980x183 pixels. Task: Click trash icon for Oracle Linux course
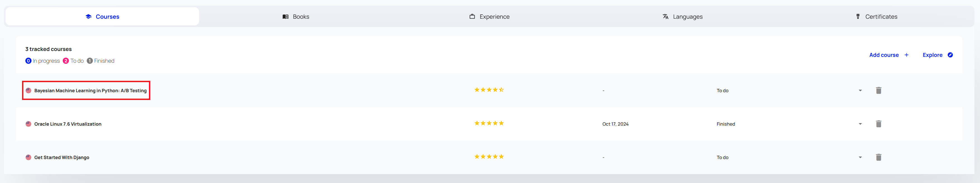pyautogui.click(x=878, y=124)
